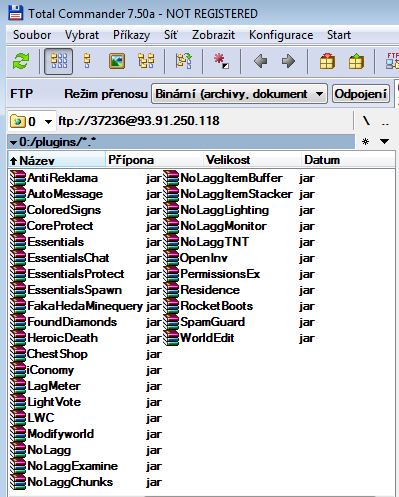Open the drive selection dropdown arrow

48,122
